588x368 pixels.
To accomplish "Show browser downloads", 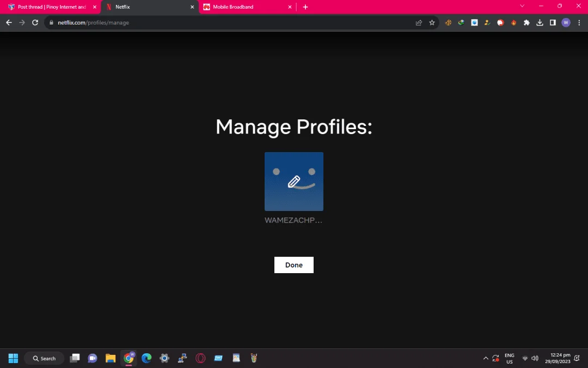I will click(540, 22).
